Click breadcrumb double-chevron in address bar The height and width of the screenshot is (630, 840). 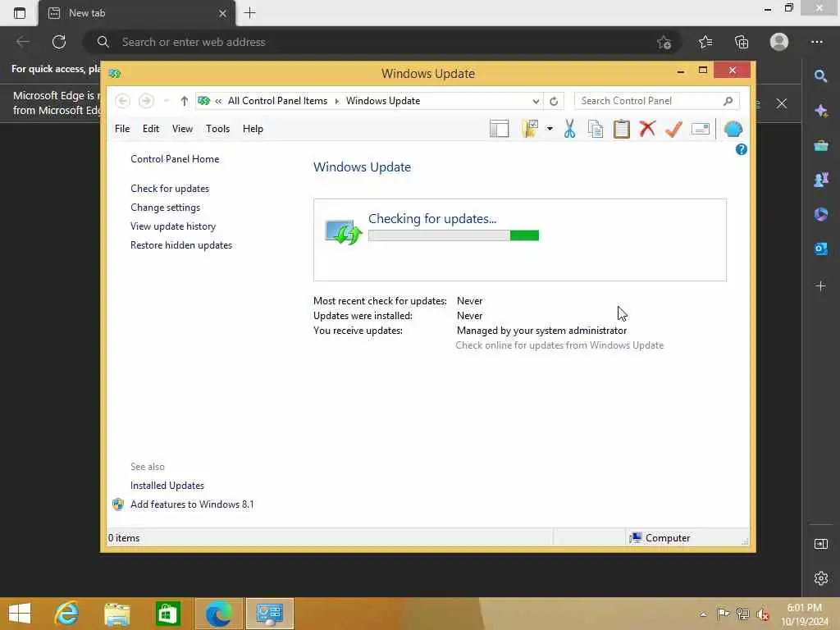pos(218,101)
